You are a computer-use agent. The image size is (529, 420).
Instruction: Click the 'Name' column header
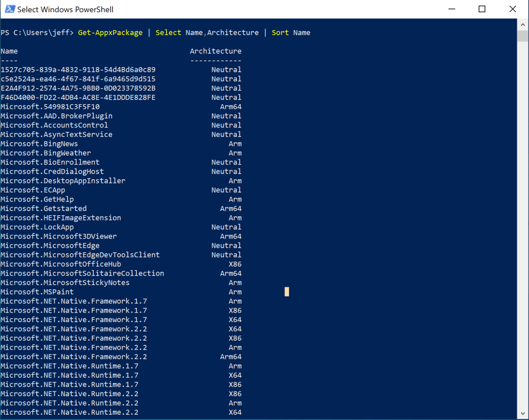(9, 51)
